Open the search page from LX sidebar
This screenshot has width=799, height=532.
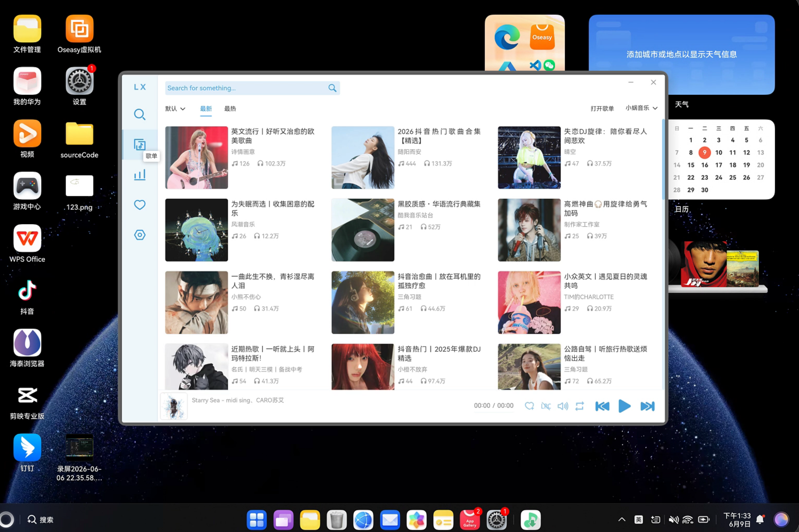point(139,114)
